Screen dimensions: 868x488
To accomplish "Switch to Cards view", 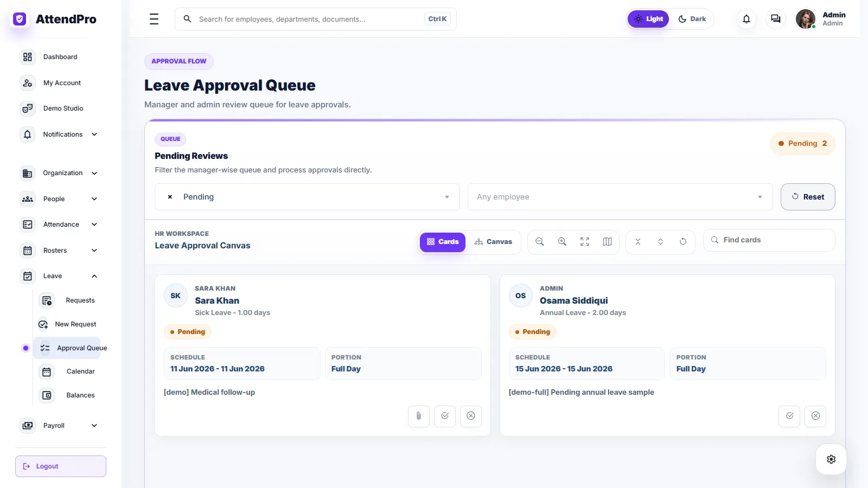I will pos(443,242).
